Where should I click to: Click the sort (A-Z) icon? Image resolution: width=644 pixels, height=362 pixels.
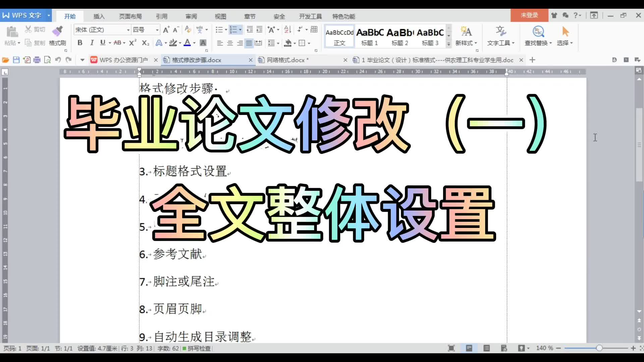[287, 30]
